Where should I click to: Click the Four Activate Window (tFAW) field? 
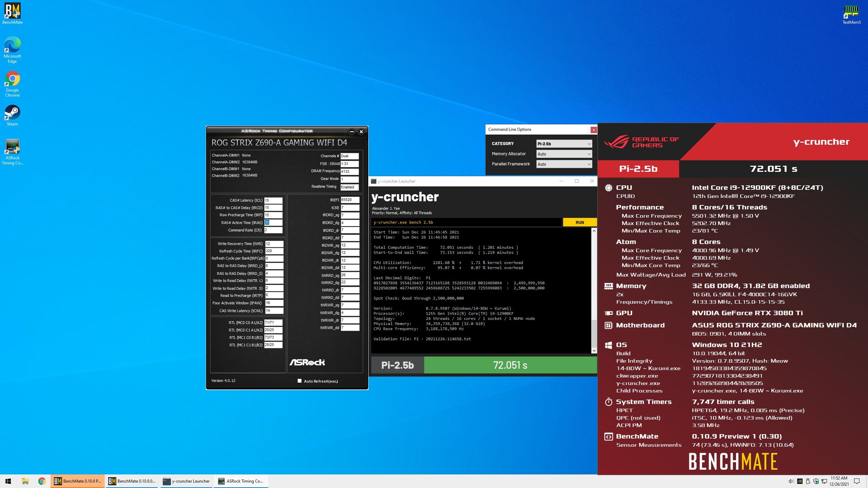point(274,303)
